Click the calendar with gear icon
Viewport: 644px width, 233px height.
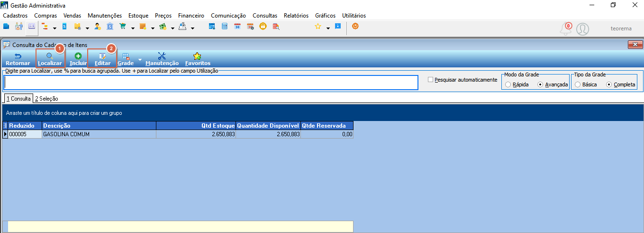[x=250, y=27]
